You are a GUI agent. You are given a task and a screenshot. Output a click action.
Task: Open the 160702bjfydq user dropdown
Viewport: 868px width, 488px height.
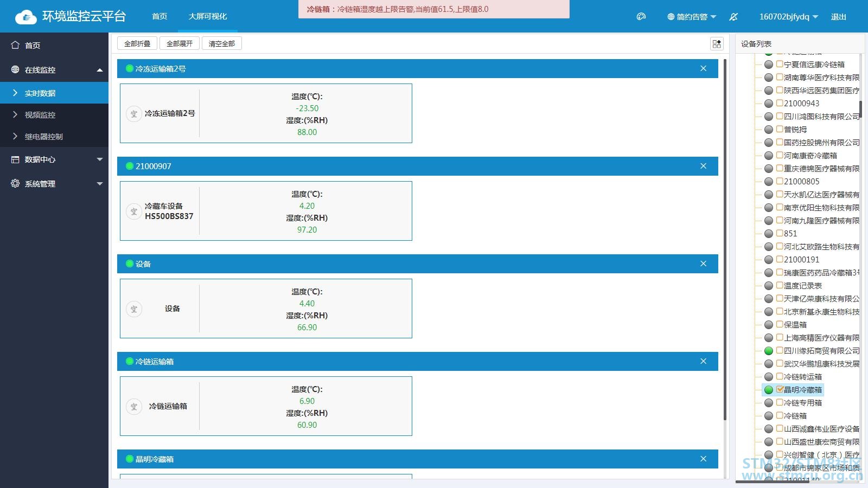click(789, 17)
